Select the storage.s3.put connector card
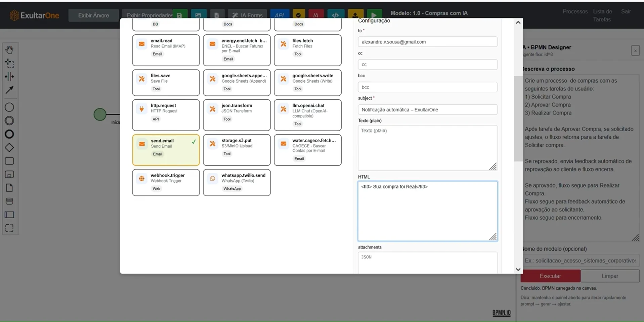644x322 pixels. (237, 150)
